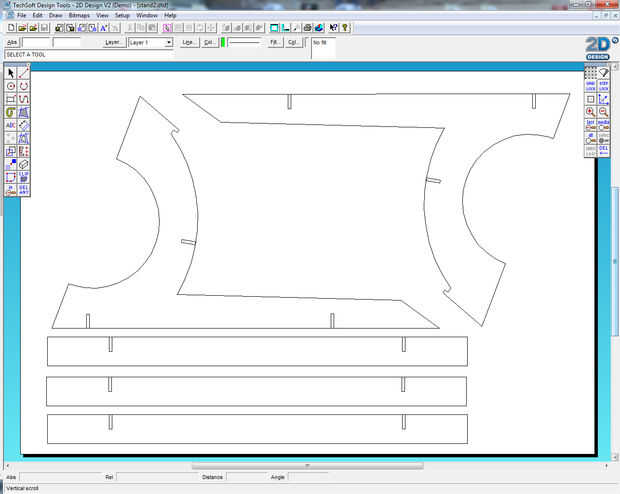Click the magenta select-view icon
Viewport: 620px width, 494px height.
click(167, 28)
